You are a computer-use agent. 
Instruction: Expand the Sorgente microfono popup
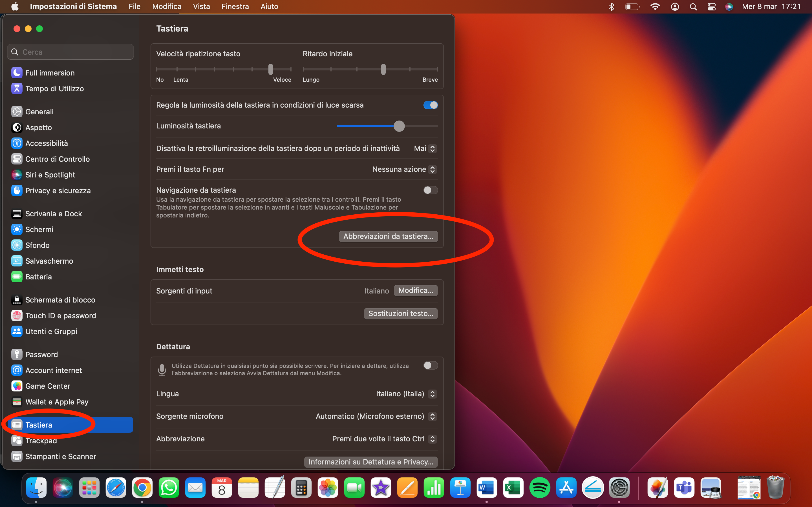376,416
